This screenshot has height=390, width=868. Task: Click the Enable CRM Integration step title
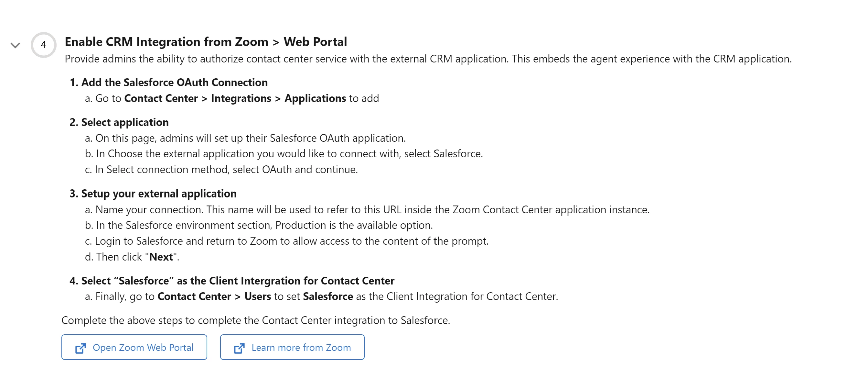coord(206,42)
